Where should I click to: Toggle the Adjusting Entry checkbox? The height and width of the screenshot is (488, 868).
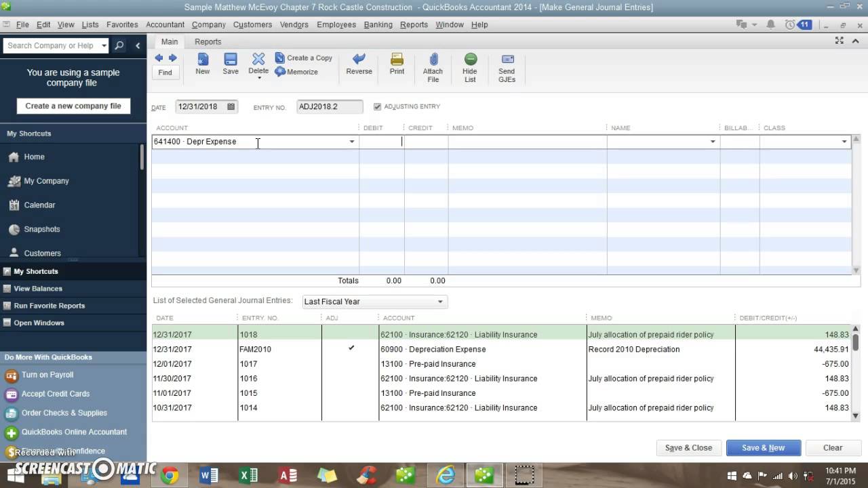[x=378, y=107]
